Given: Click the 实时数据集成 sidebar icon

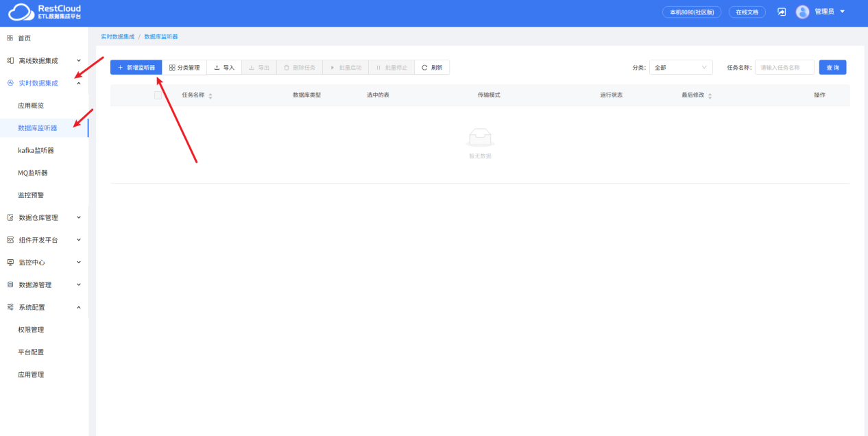Looking at the screenshot, I should pos(10,83).
